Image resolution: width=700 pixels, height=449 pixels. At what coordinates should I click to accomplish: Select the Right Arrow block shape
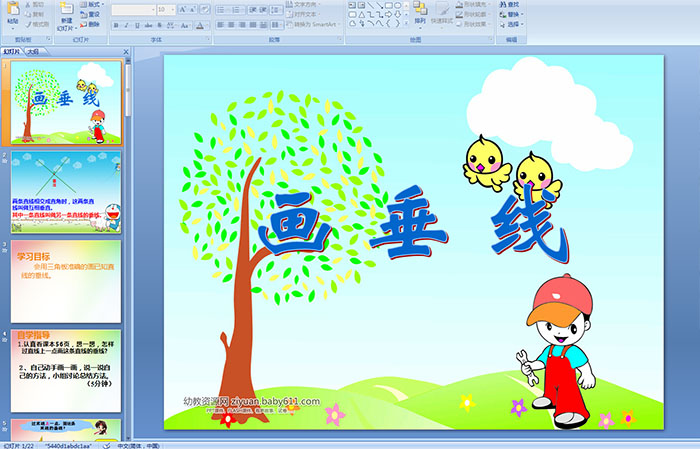pos(388,14)
